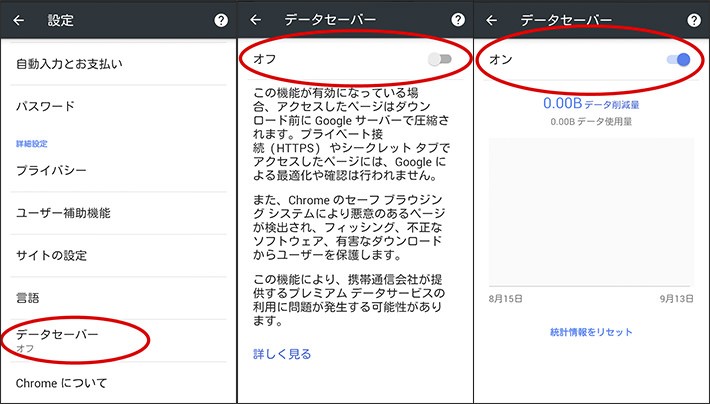Open help icon in 設定 screen header
The image size is (710, 404).
point(221,20)
